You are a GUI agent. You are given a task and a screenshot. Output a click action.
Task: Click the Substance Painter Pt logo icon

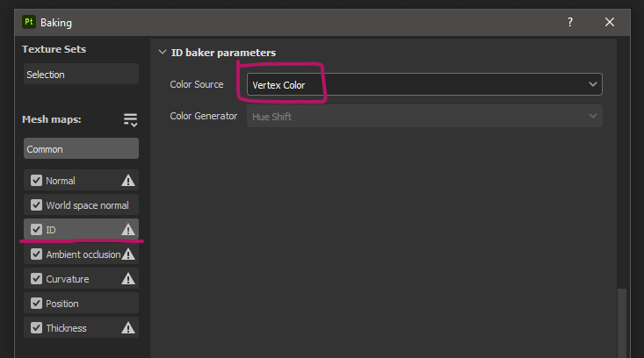point(29,22)
